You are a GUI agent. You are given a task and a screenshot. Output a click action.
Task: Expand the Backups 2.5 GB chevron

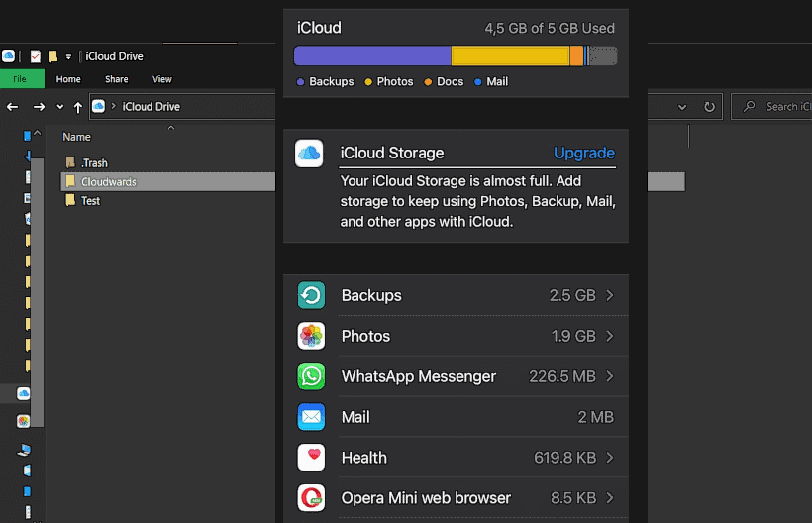pyautogui.click(x=610, y=295)
